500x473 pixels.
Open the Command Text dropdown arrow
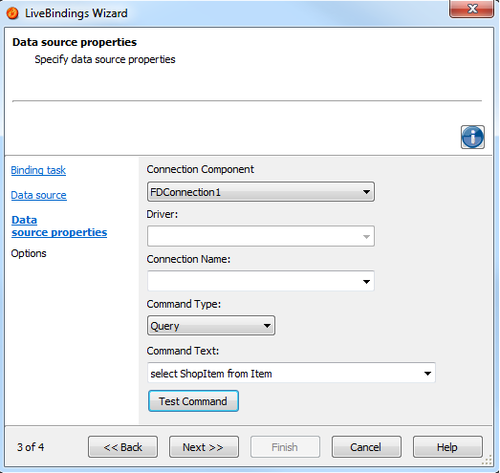coord(427,373)
